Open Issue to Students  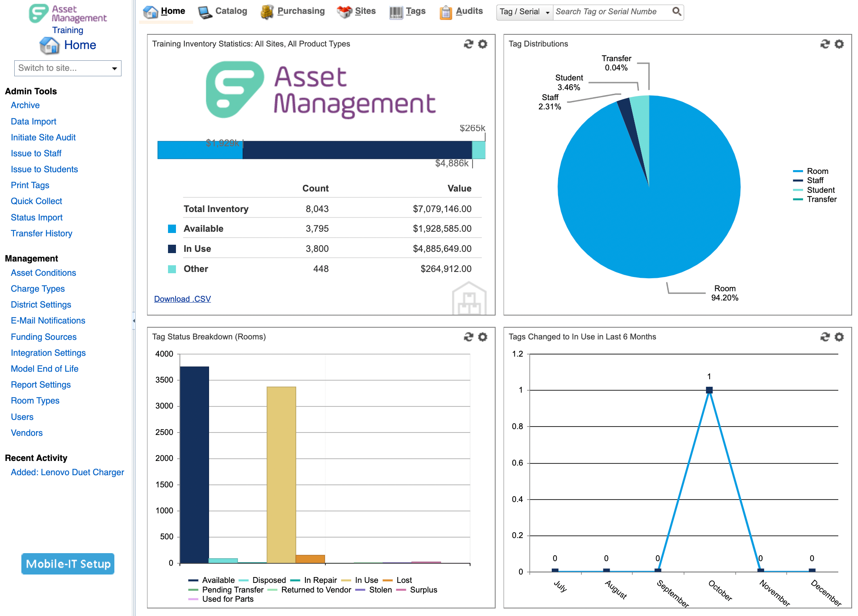point(44,169)
